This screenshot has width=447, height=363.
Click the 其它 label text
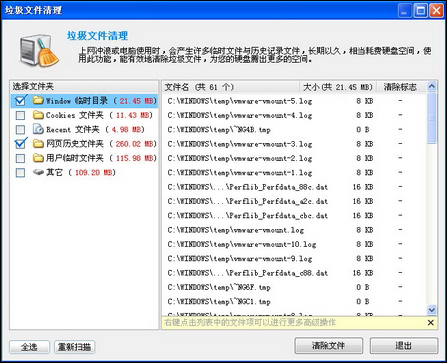tap(54, 172)
